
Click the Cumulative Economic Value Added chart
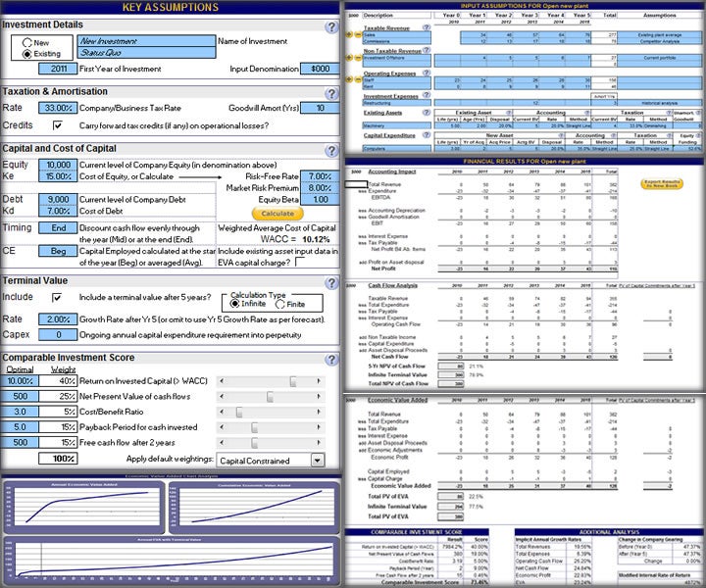(254, 507)
